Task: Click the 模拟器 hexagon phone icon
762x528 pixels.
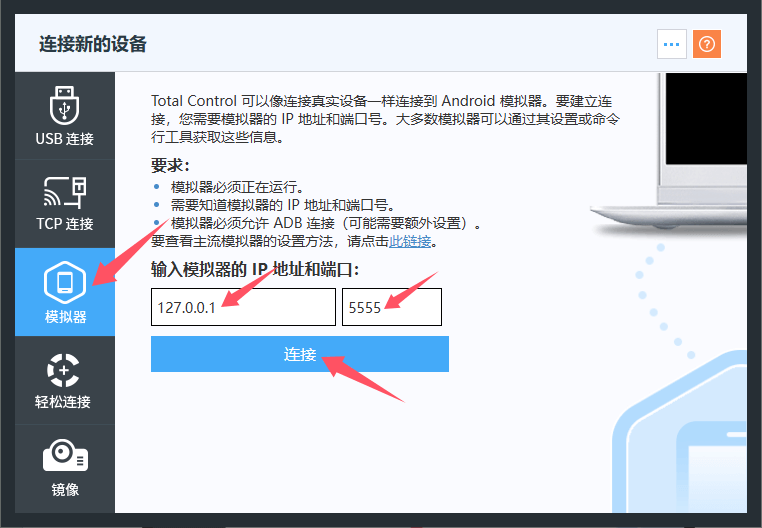Action: click(x=65, y=282)
